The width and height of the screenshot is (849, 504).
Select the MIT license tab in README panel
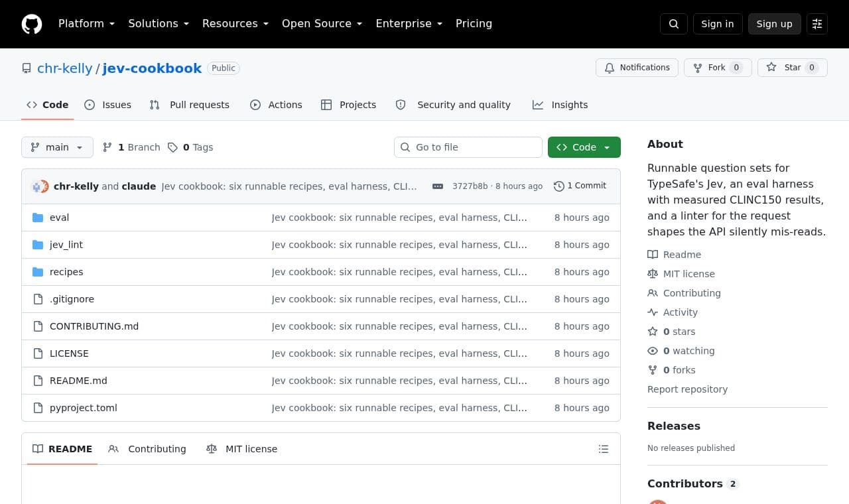click(x=242, y=449)
